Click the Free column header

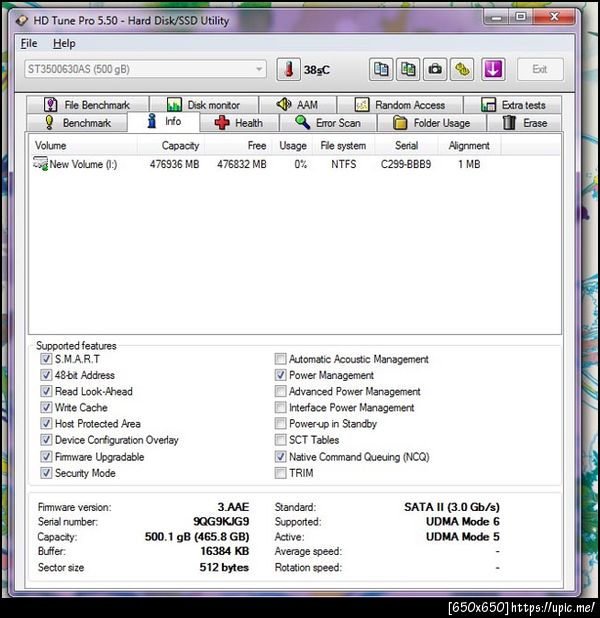pyautogui.click(x=238, y=145)
